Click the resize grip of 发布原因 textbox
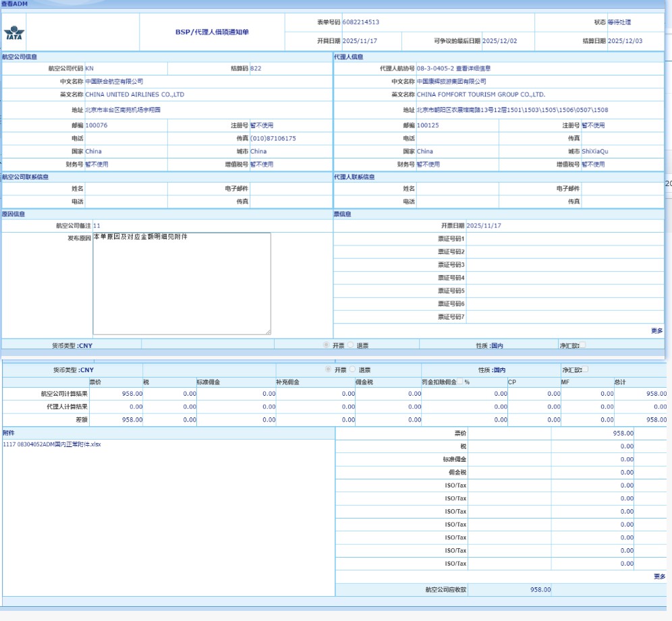This screenshot has height=621, width=672. [x=268, y=332]
